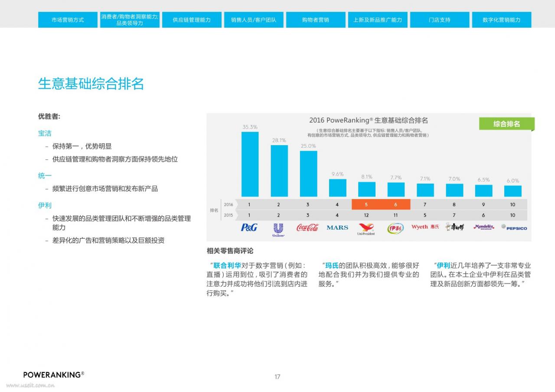Image resolution: width=555 pixels, height=392 pixels.
Task: Click the bold 联合利华 in the retailer quote
Action: [x=227, y=266]
